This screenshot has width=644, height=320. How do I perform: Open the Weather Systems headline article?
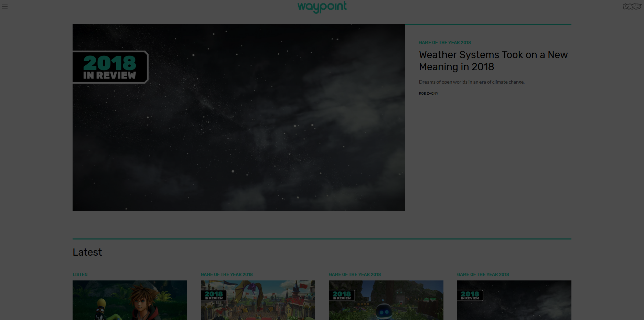[x=493, y=61]
